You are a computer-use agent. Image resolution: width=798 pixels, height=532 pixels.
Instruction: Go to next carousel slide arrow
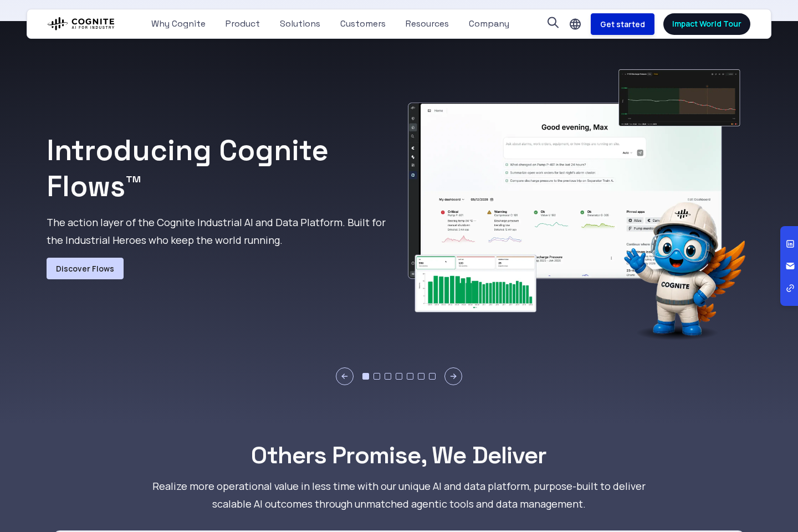click(453, 376)
